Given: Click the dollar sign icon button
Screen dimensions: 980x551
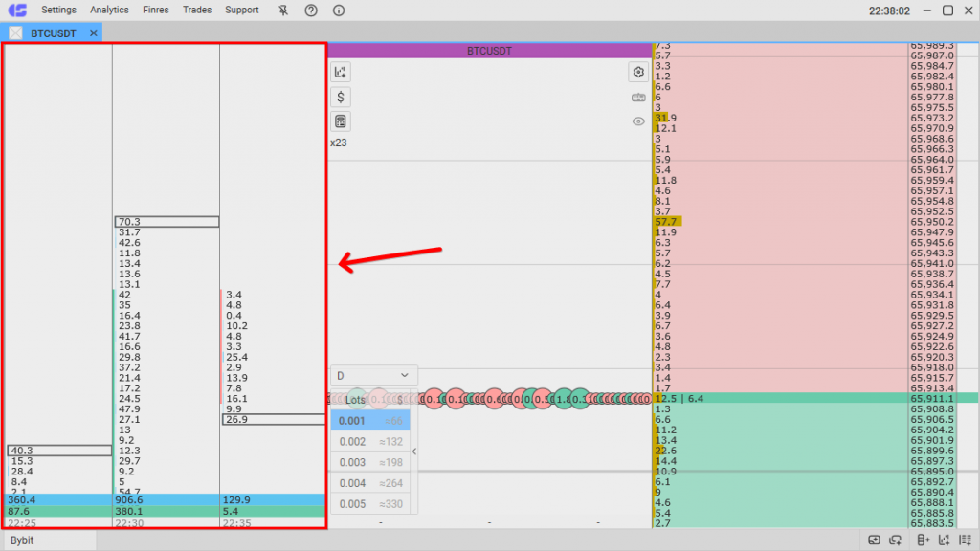Looking at the screenshot, I should [342, 97].
